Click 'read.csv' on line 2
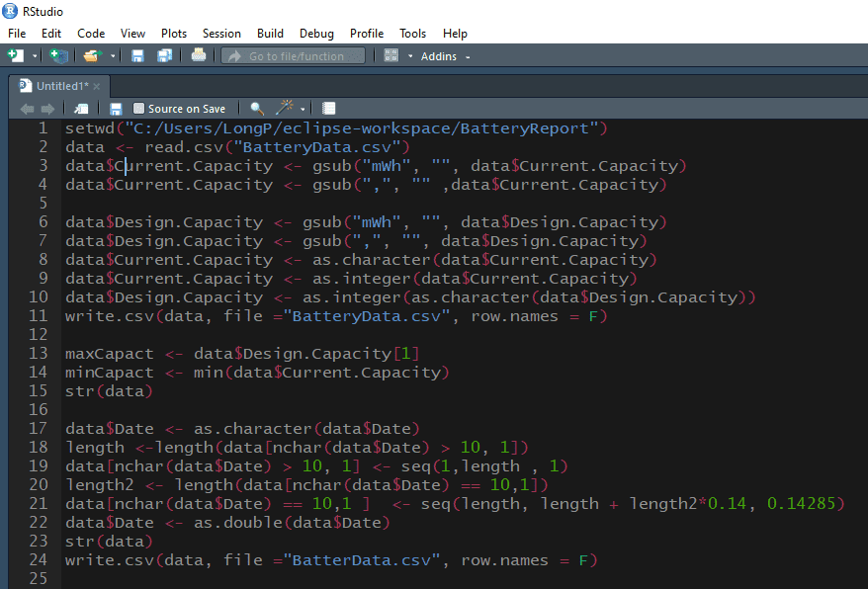The image size is (868, 589). [184, 147]
